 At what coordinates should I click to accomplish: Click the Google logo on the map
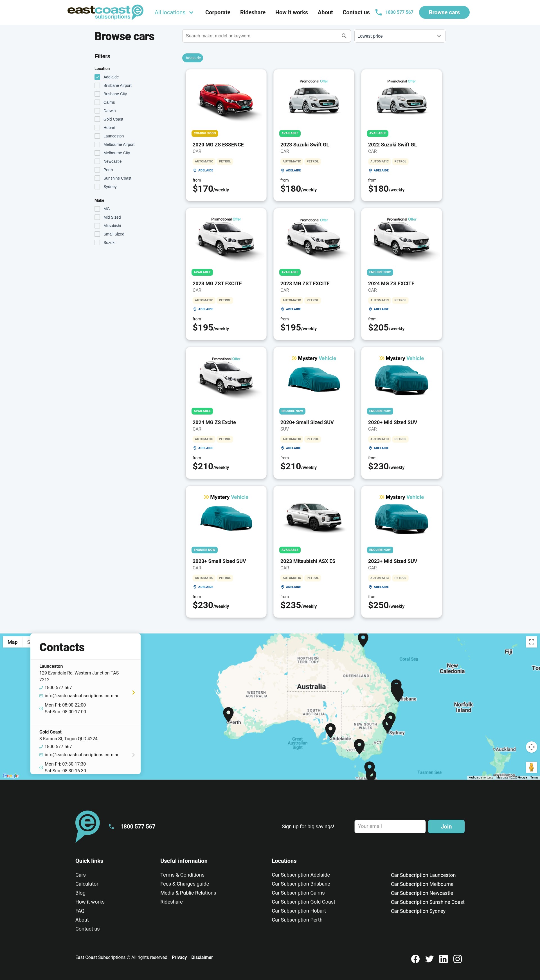11,776
